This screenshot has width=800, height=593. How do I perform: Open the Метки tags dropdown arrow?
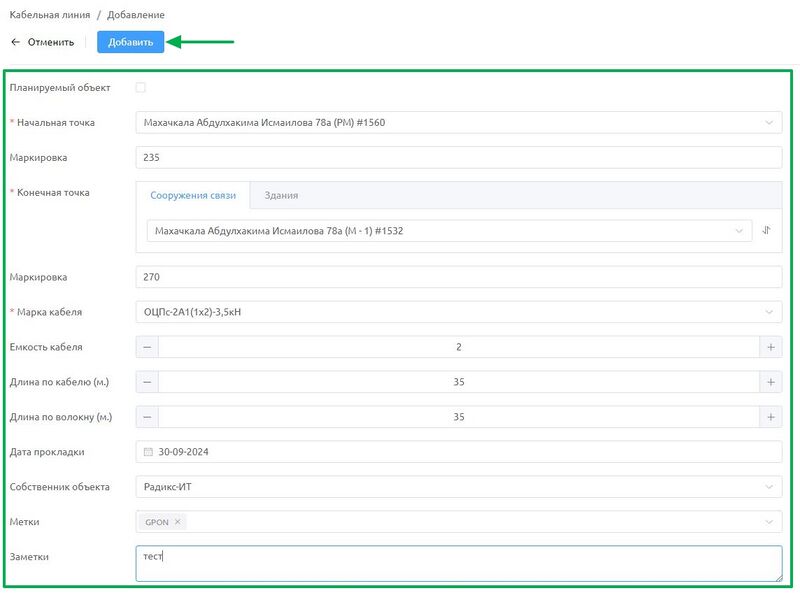click(768, 522)
